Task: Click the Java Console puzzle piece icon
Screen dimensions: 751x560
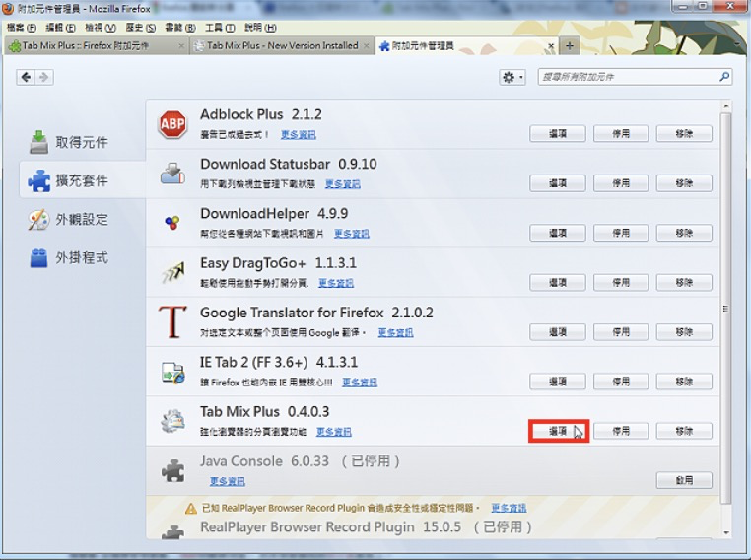Action: click(172, 470)
